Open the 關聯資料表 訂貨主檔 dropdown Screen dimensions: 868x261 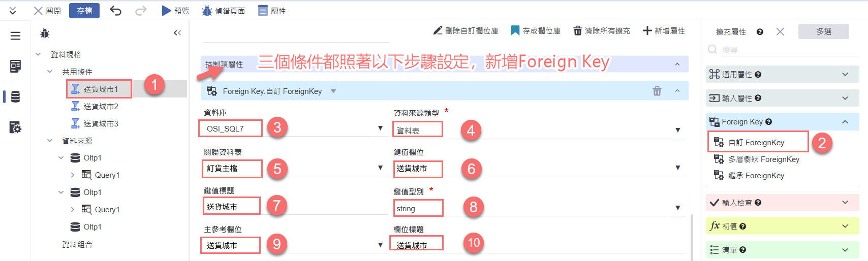pos(380,168)
